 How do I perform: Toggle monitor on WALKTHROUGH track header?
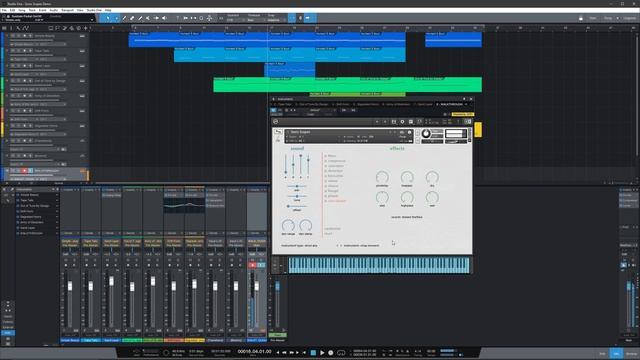30,171
